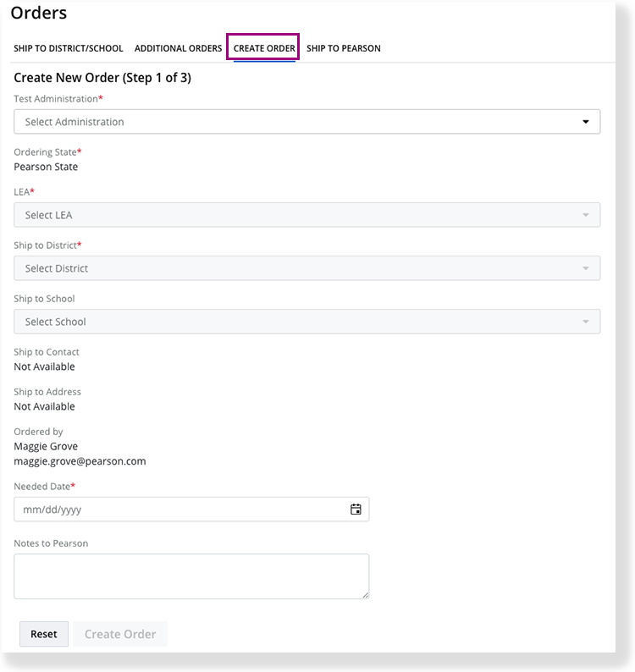The height and width of the screenshot is (672, 635).
Task: Click the Create Order submit button
Action: (120, 634)
